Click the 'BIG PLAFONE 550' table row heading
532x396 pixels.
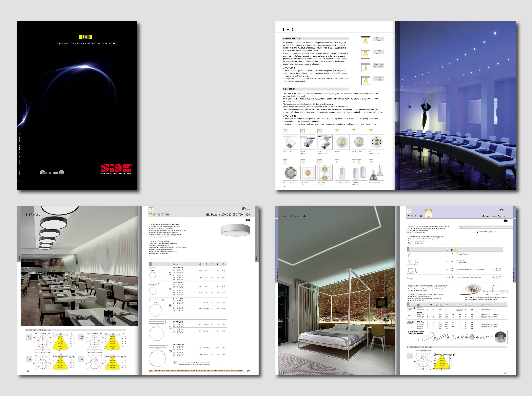click(x=178, y=299)
